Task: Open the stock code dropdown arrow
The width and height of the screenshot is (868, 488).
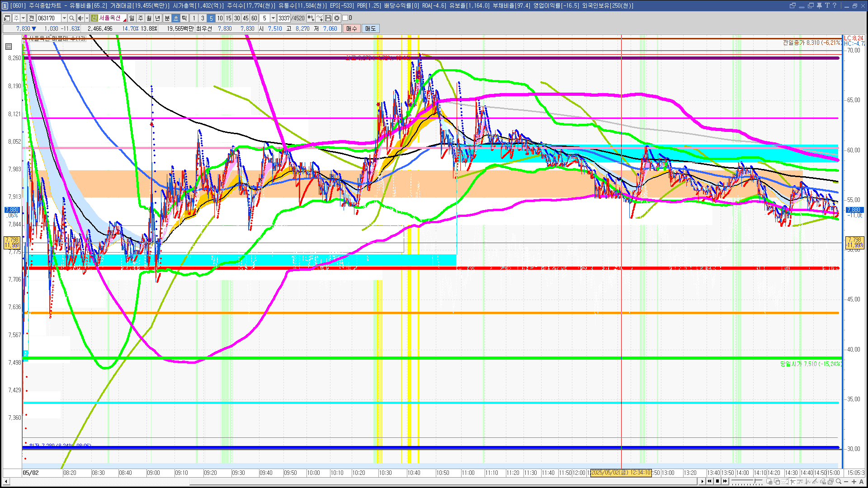Action: (64, 18)
